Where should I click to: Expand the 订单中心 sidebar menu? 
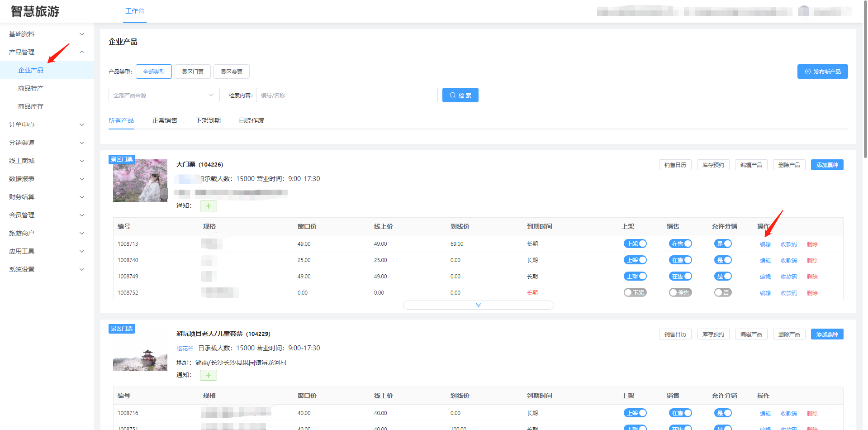tap(45, 124)
